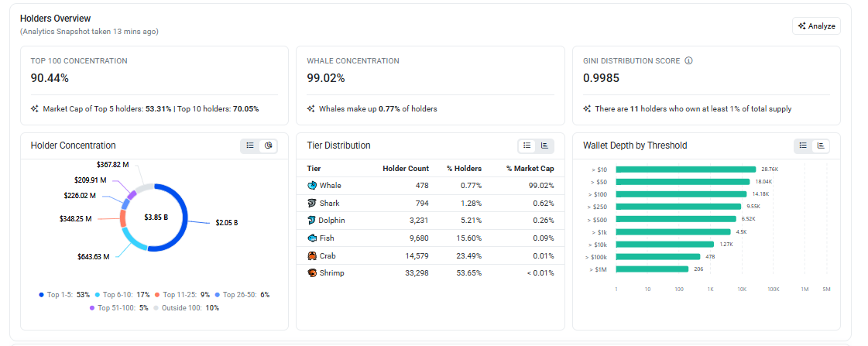Image resolution: width=868 pixels, height=346 pixels.
Task: Toggle the Outside 100 legend entry
Action: pyautogui.click(x=186, y=308)
